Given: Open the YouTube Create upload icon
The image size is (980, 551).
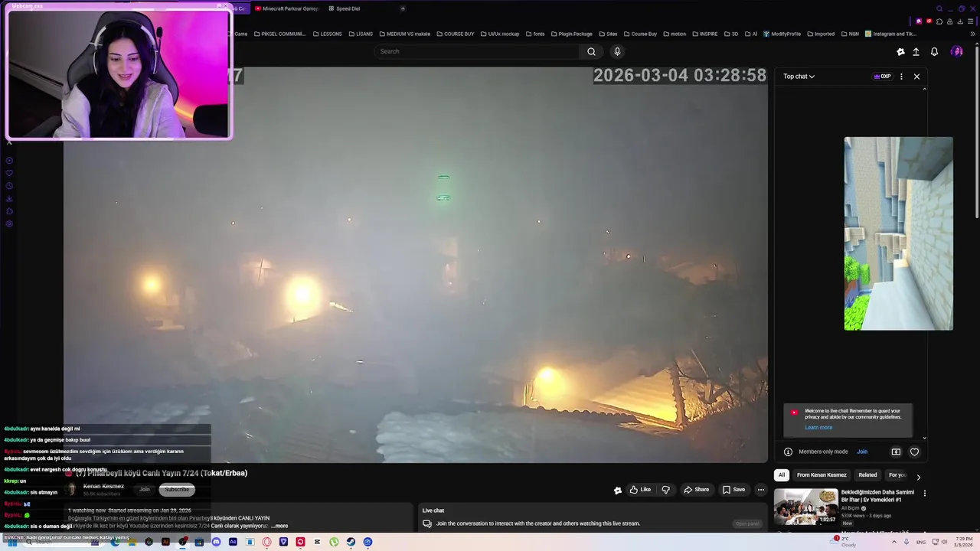Looking at the screenshot, I should point(916,51).
